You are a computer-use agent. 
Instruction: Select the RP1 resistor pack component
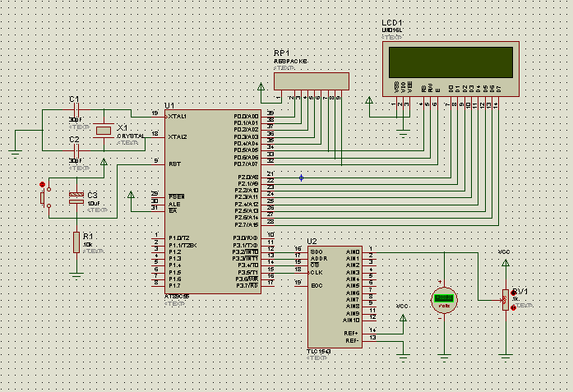point(311,81)
